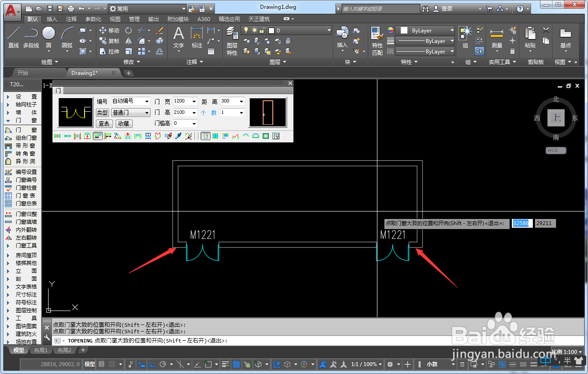Click the undo arrow in quick access toolbar
This screenshot has height=374, width=588.
tap(81, 8)
